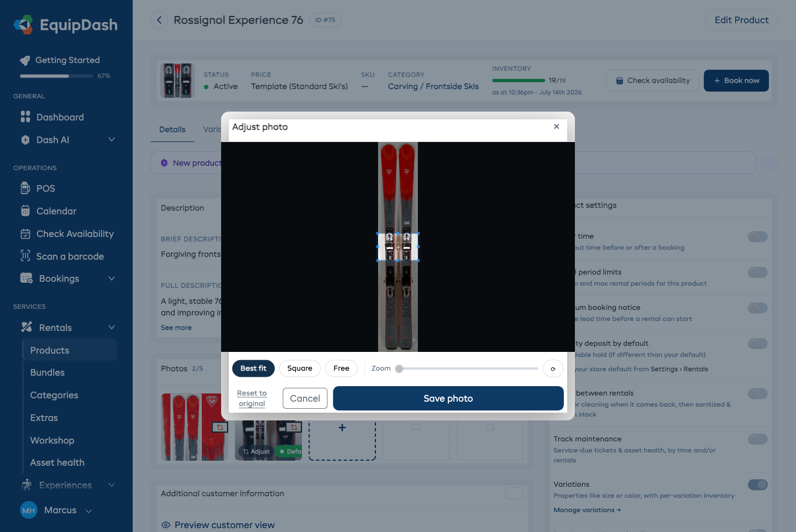
Task: Expand the Experiences submenu chevron
Action: tap(112, 485)
